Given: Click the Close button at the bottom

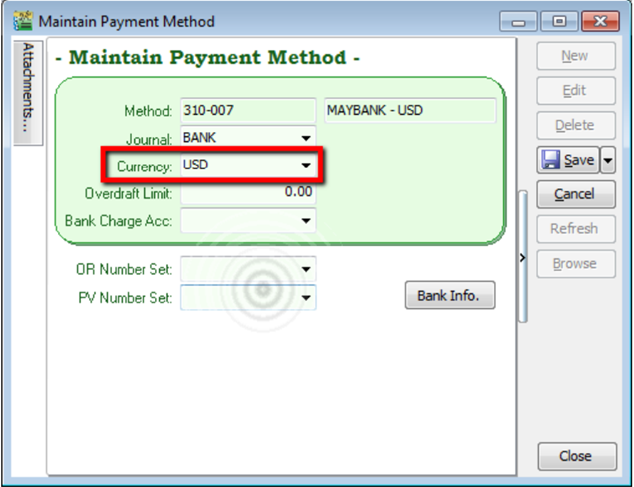Looking at the screenshot, I should point(574,455).
